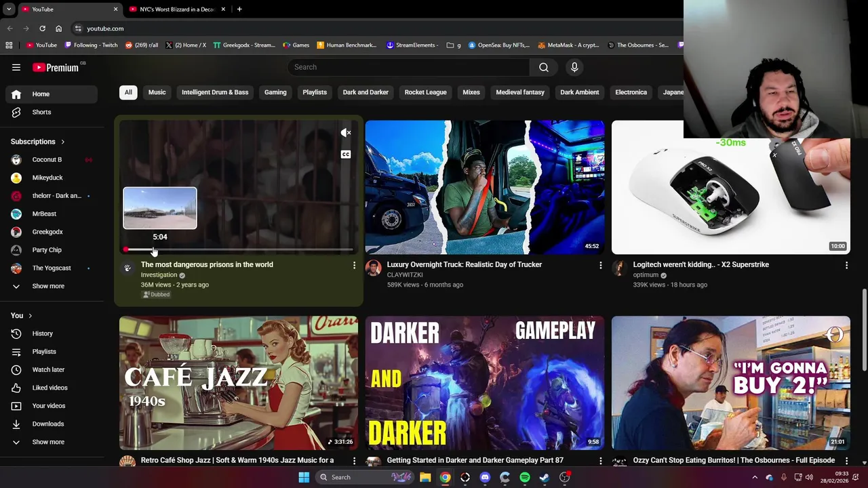Select Intelligent Drum & Bass chip
868x488 pixels.
pos(215,92)
